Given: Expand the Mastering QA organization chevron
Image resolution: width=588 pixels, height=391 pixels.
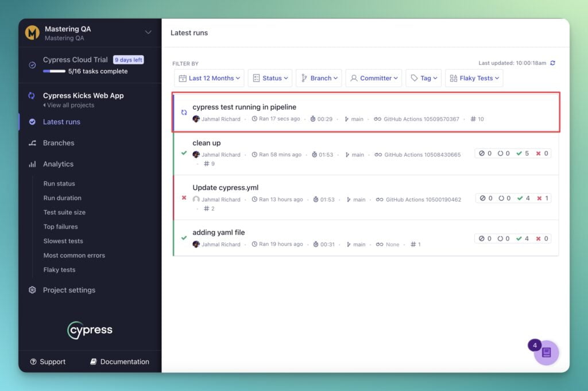Looking at the screenshot, I should tap(148, 33).
